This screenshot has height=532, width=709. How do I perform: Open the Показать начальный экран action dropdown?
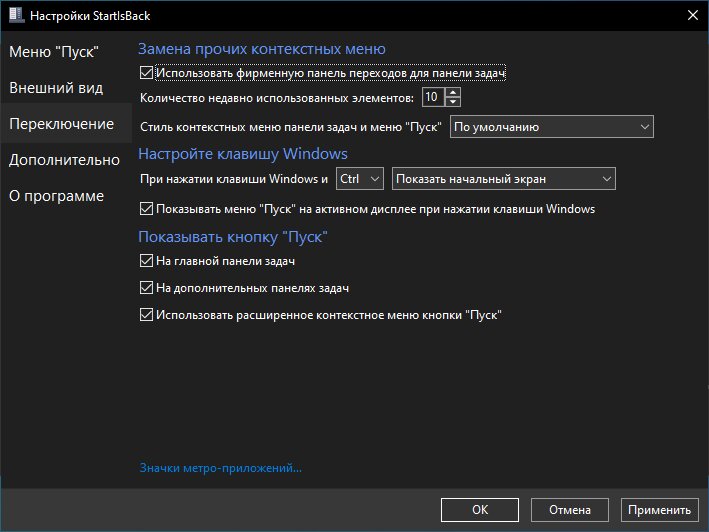coord(503,179)
